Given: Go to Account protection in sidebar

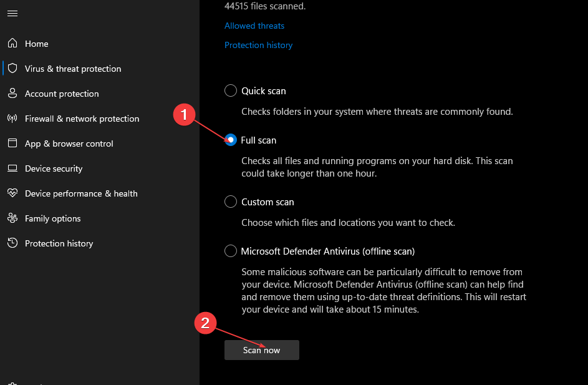Looking at the screenshot, I should (x=62, y=94).
